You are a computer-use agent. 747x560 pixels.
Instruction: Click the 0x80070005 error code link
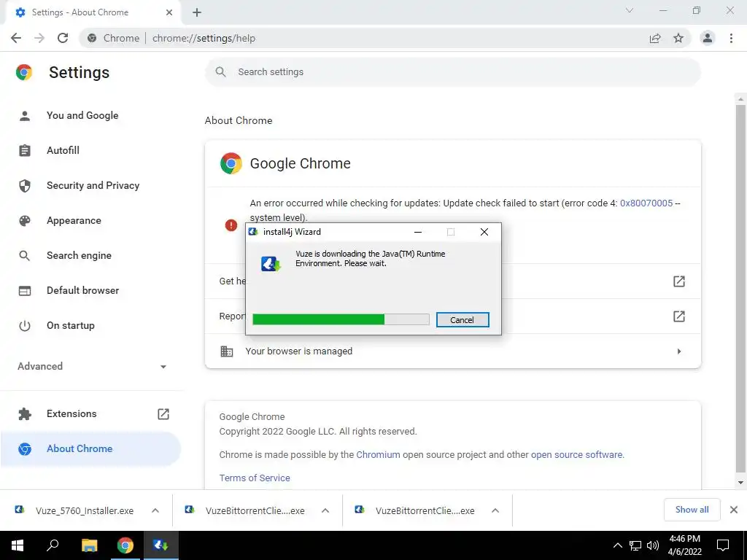[646, 203]
